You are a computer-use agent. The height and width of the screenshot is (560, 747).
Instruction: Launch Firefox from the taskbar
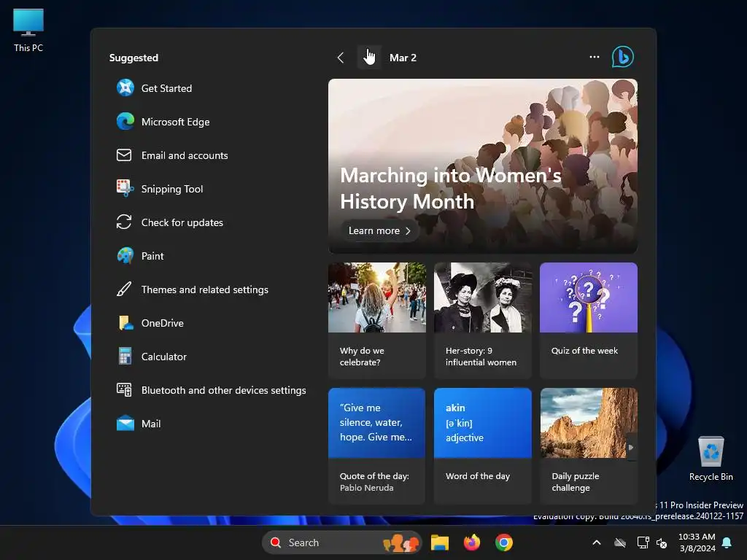472,542
